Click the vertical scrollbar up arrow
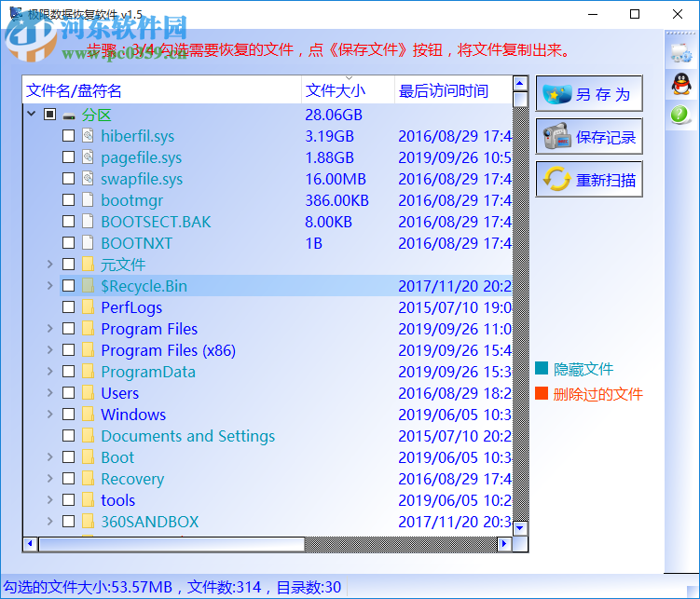The height and width of the screenshot is (599, 700). point(520,84)
